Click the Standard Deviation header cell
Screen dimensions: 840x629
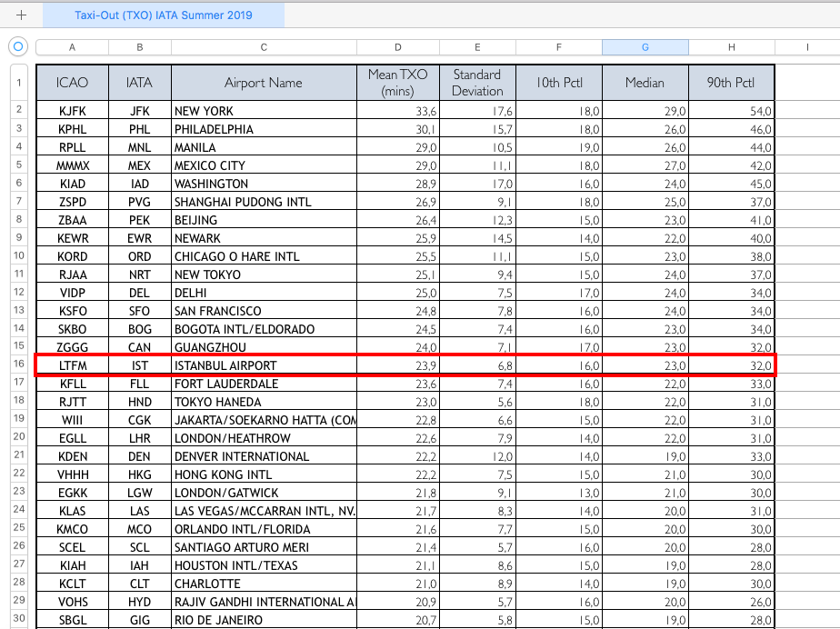[477, 83]
